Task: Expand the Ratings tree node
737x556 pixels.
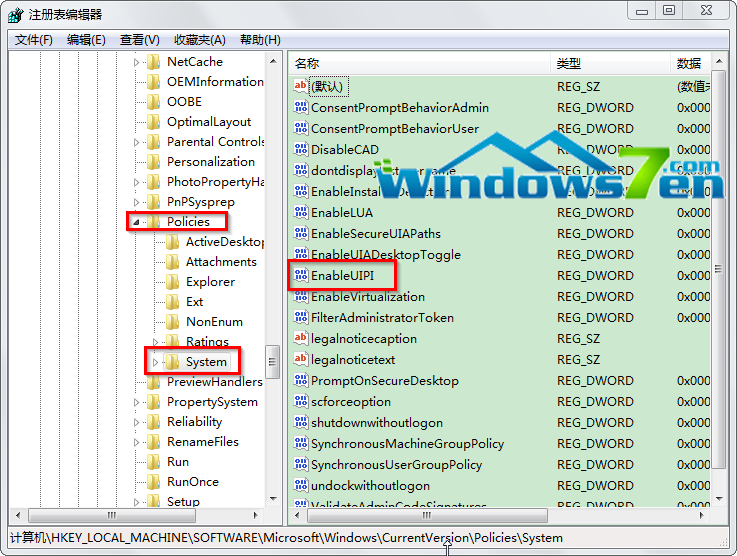Action: pyautogui.click(x=155, y=342)
